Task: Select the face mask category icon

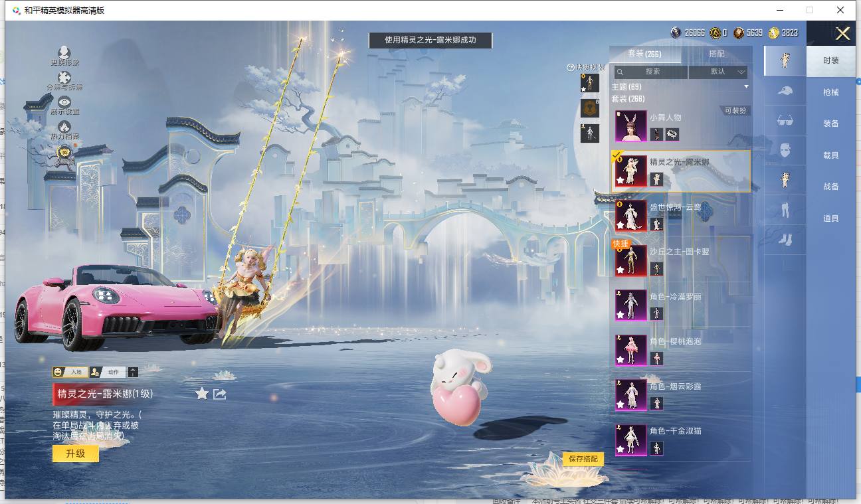Action: tap(785, 150)
